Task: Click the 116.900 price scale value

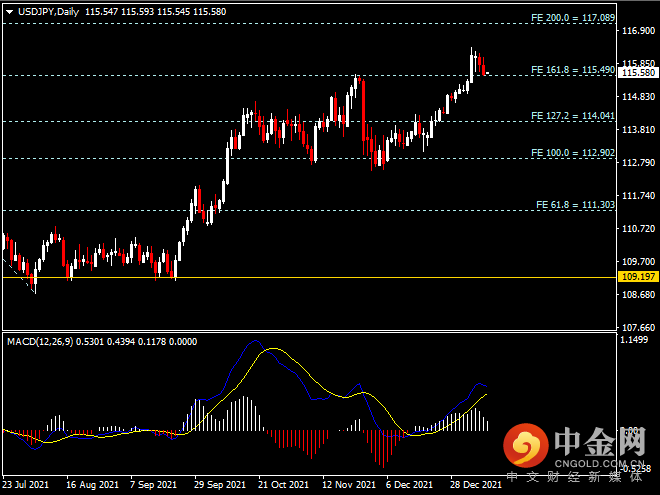Action: (x=639, y=30)
